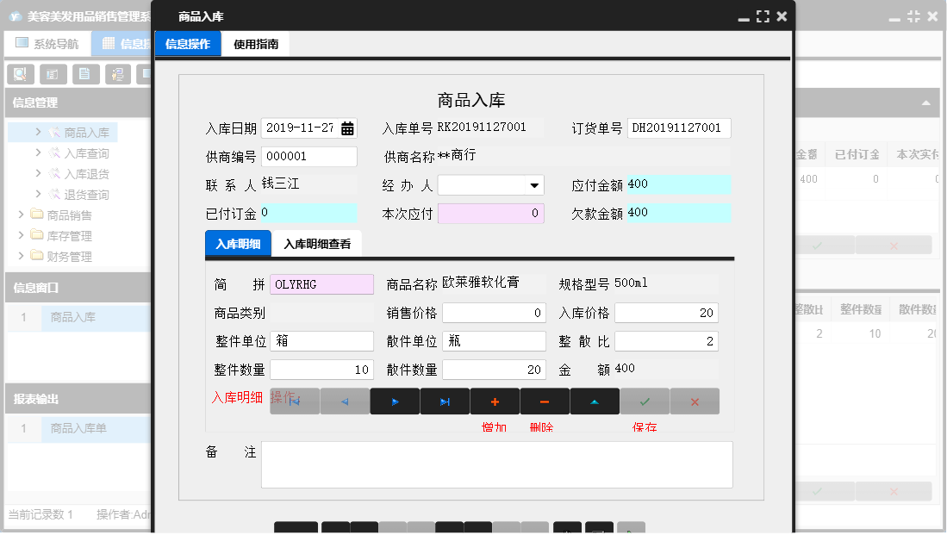Move to the next record using navigator

395,401
